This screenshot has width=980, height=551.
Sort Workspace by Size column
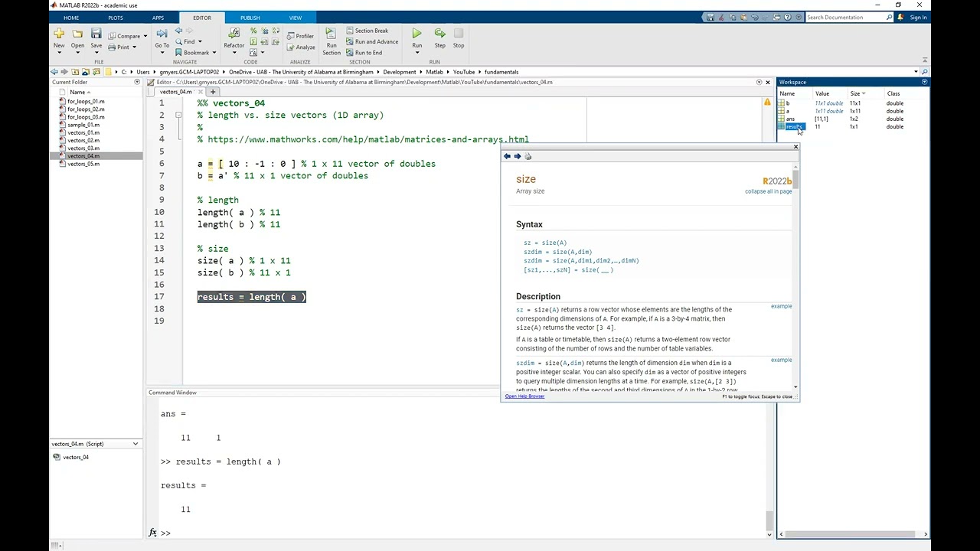pos(857,93)
